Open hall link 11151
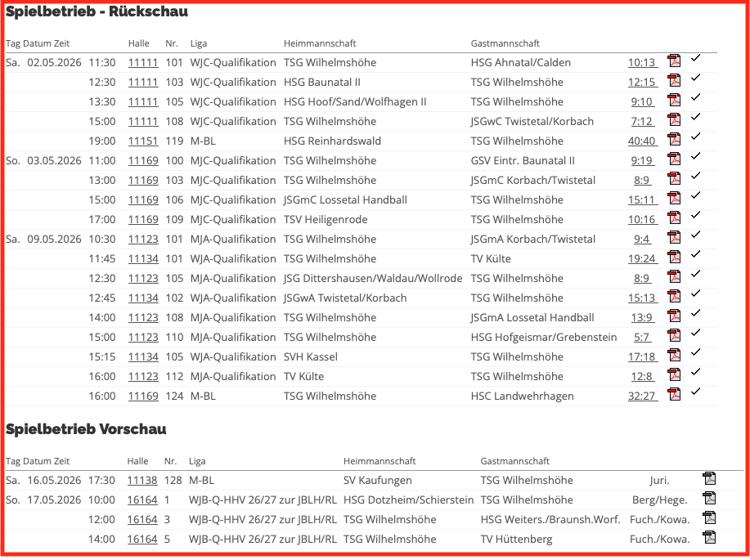The width and height of the screenshot is (750, 560). pos(143,141)
